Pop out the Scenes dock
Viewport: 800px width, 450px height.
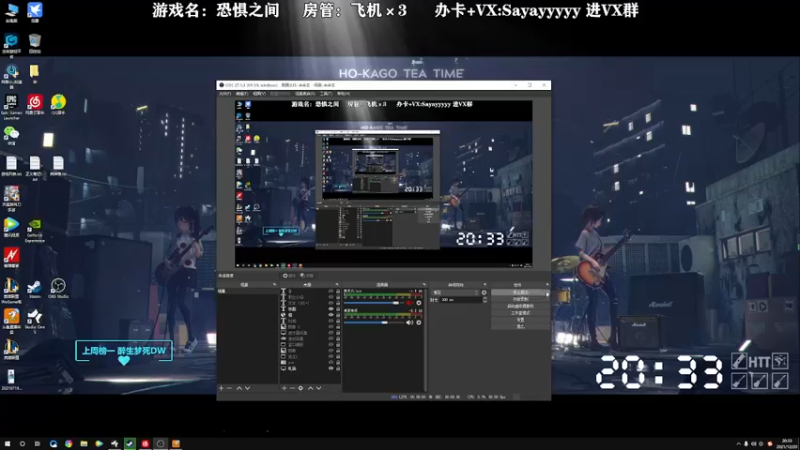274,284
